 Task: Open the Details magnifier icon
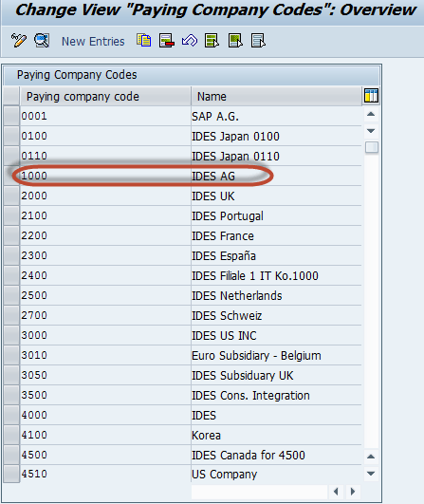[42, 41]
